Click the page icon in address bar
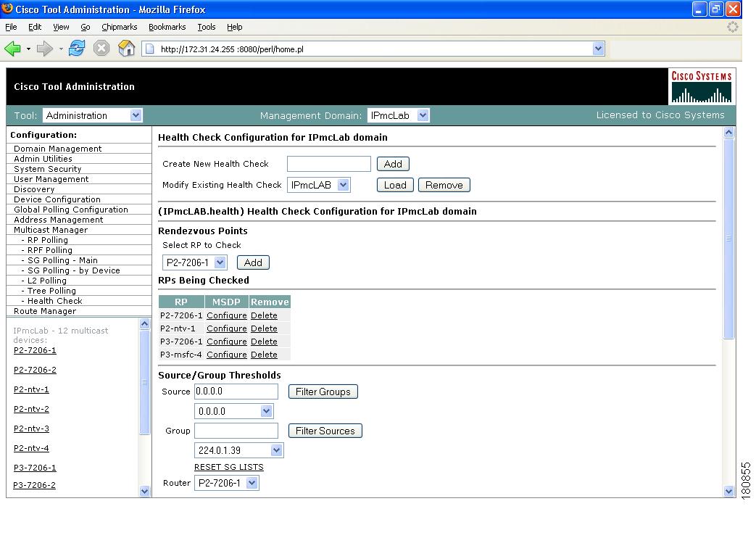This screenshot has width=756, height=538. [150, 49]
